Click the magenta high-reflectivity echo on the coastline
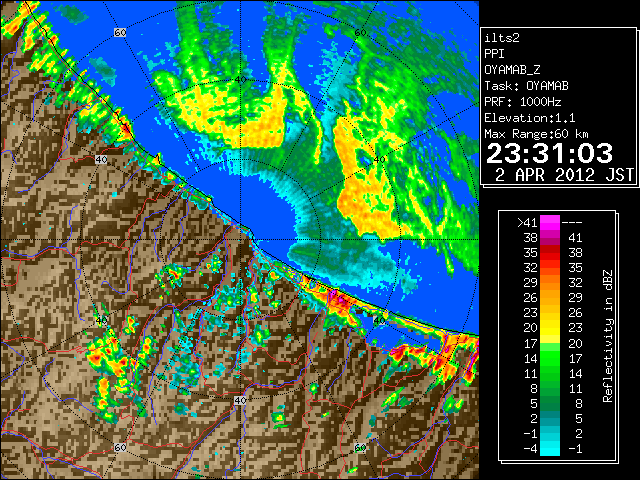Screen dimensions: 640x480 (x=340, y=301)
